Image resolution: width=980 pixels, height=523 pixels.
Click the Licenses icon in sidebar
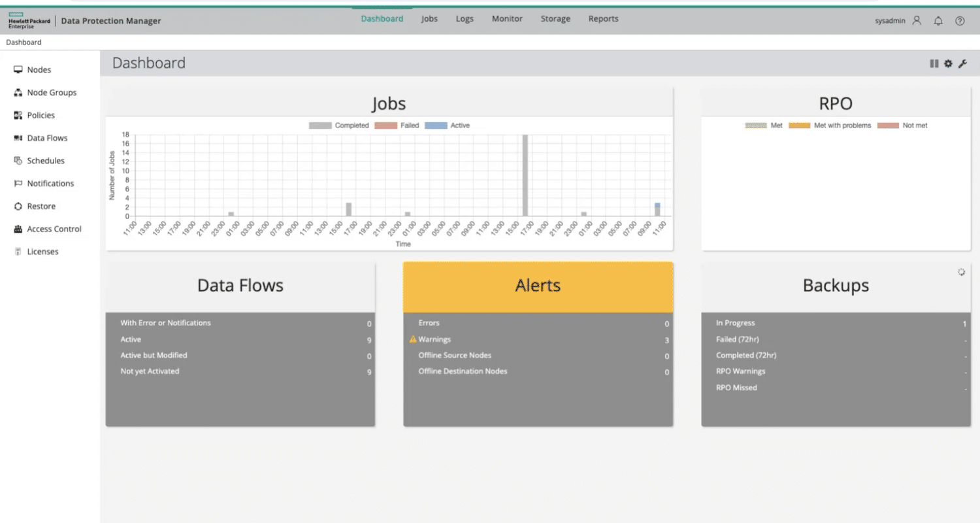(x=18, y=252)
